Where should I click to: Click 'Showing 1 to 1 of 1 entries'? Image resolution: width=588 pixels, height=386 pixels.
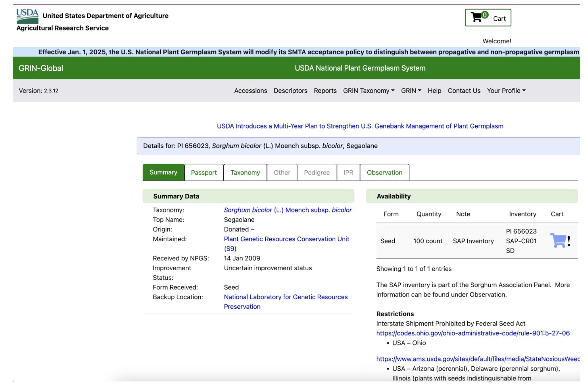pyautogui.click(x=413, y=269)
